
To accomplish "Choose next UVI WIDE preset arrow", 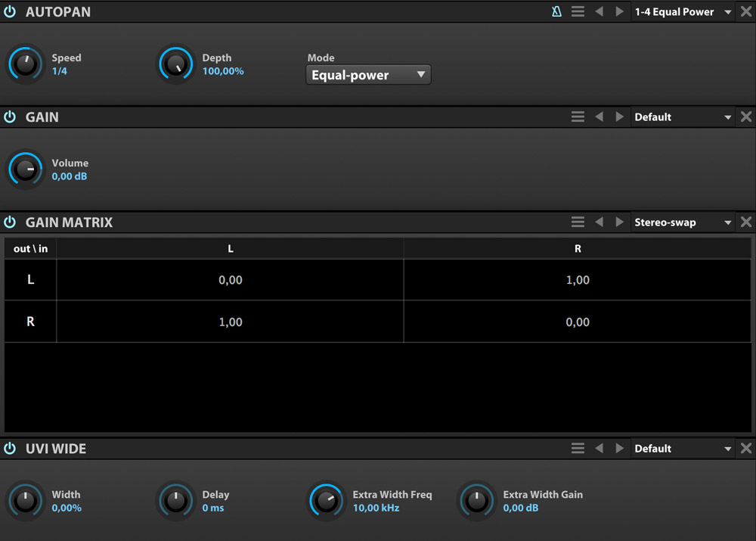I will (620, 449).
